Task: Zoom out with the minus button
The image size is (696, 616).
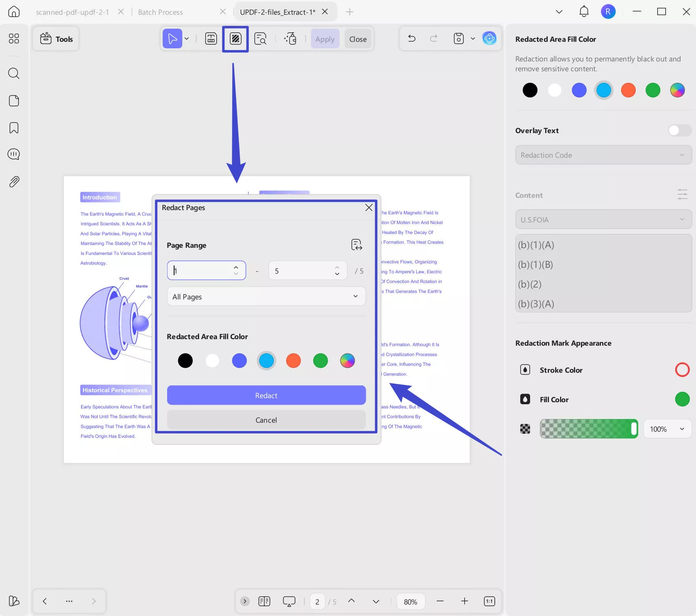Action: (x=440, y=601)
